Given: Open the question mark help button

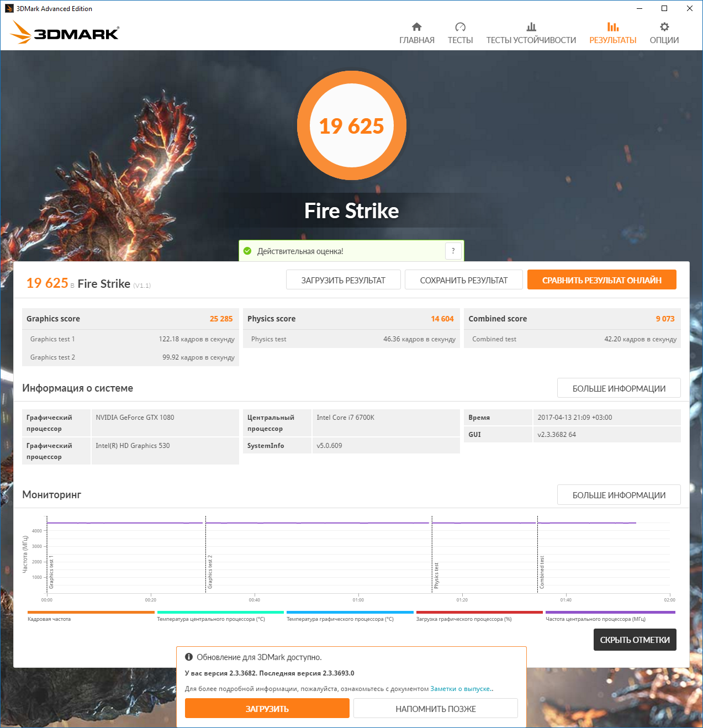Looking at the screenshot, I should tap(453, 251).
